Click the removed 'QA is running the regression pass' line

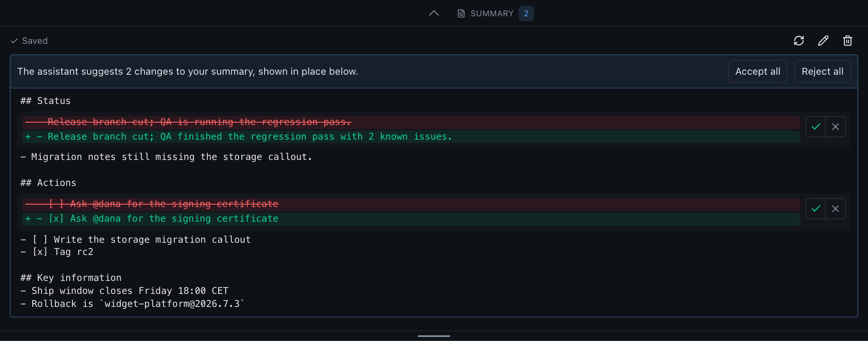point(411,122)
